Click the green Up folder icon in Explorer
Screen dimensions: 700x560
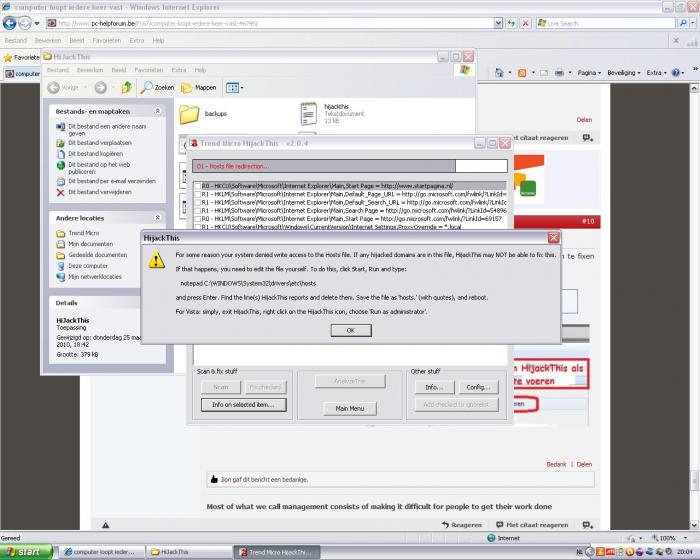point(127,88)
